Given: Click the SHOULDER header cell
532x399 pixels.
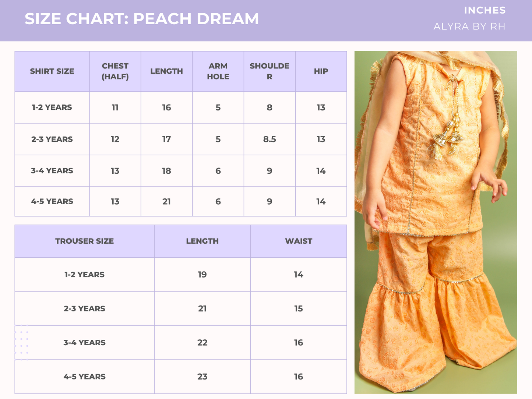Looking at the screenshot, I should click(x=269, y=71).
